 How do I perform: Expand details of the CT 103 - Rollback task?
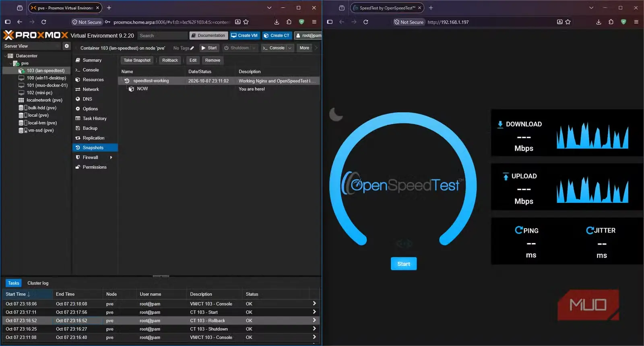[x=314, y=321]
